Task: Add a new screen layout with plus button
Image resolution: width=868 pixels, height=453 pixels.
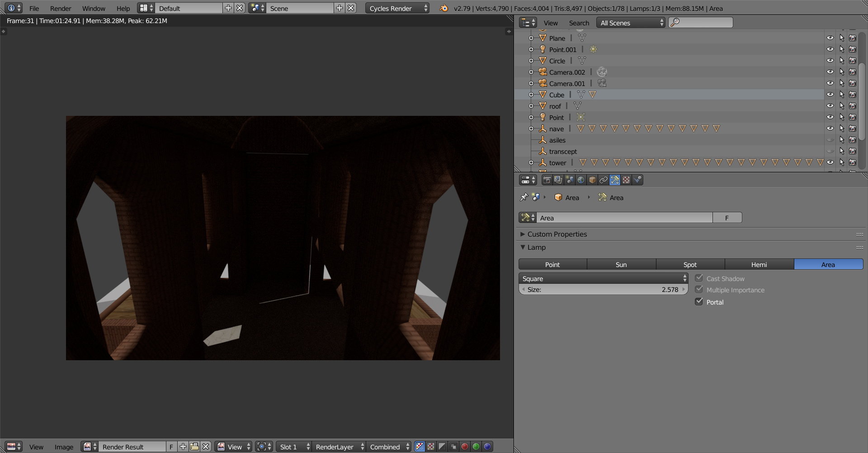Action: click(x=228, y=8)
